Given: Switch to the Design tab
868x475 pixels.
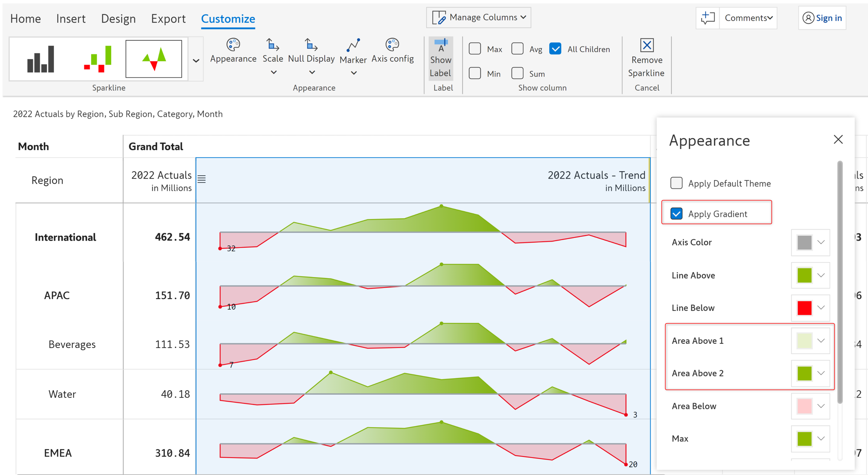Looking at the screenshot, I should [x=118, y=18].
